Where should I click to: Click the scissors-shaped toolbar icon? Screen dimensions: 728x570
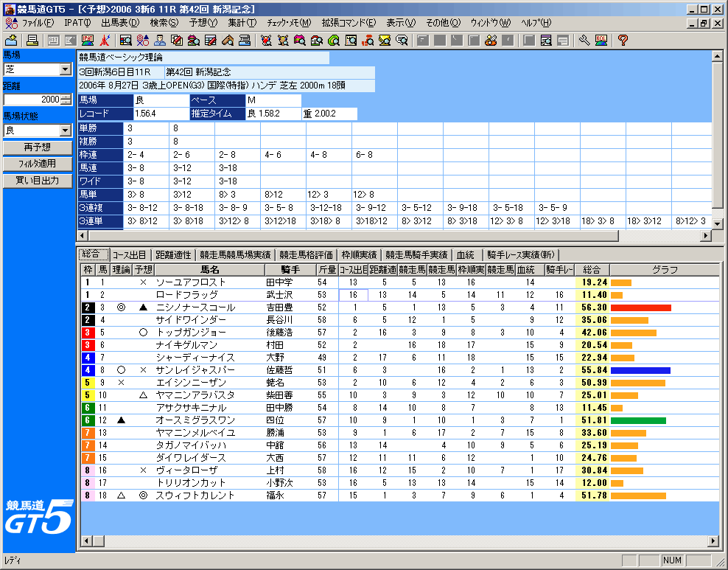click(x=265, y=40)
